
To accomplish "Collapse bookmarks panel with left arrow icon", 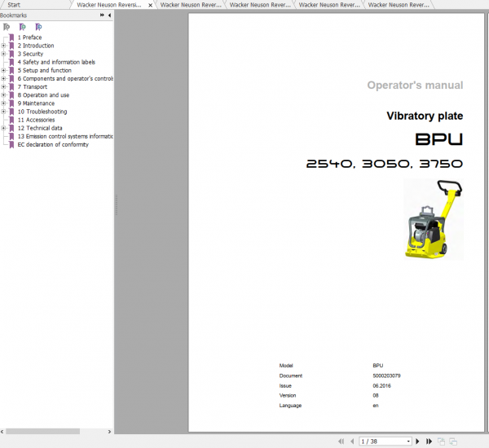I will click(109, 15).
